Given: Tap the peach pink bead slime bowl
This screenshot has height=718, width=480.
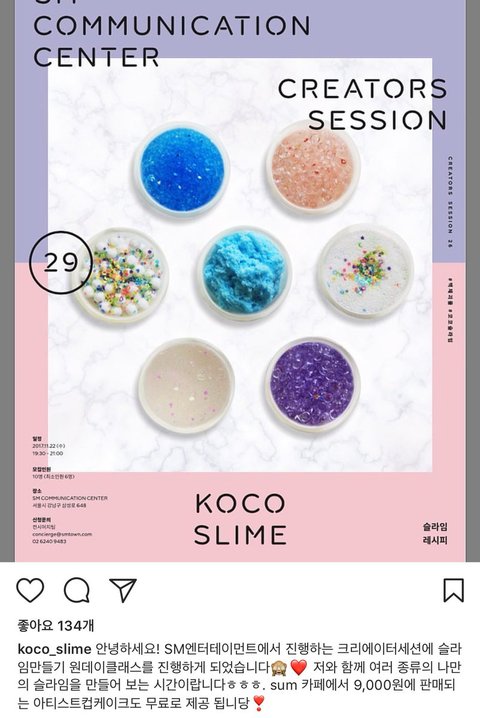Looking at the screenshot, I should coord(312,169).
